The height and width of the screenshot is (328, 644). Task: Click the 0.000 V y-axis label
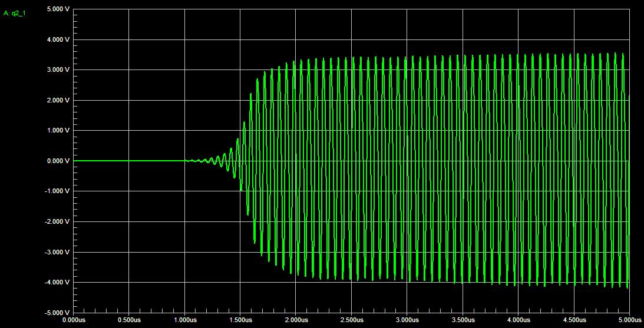click(x=58, y=161)
